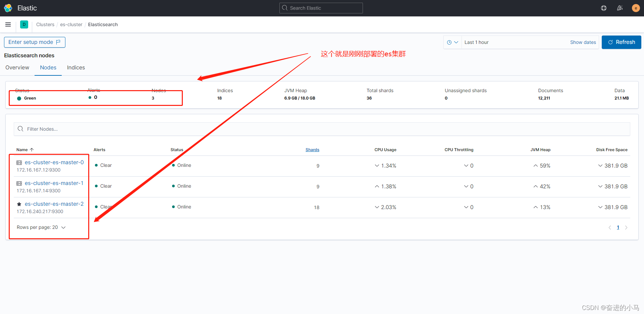Viewport: 644px width, 314px height.
Task: Click the Total shards value 36
Action: (369, 98)
